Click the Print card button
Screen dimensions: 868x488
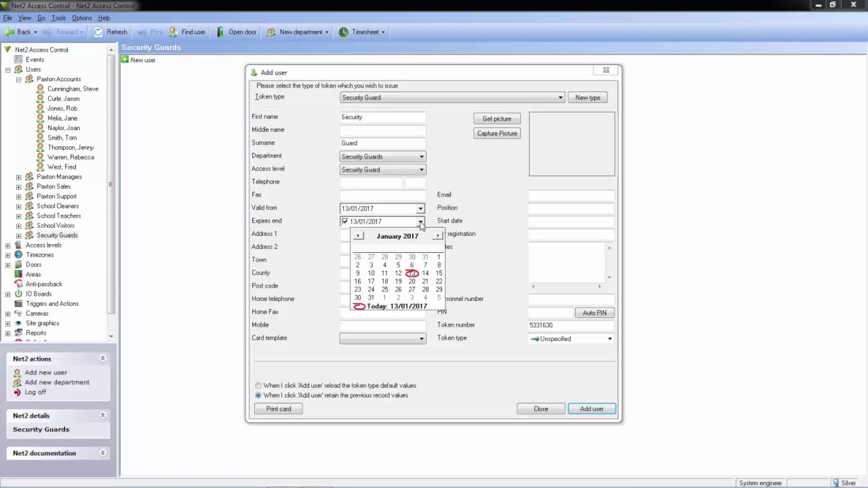coord(278,409)
